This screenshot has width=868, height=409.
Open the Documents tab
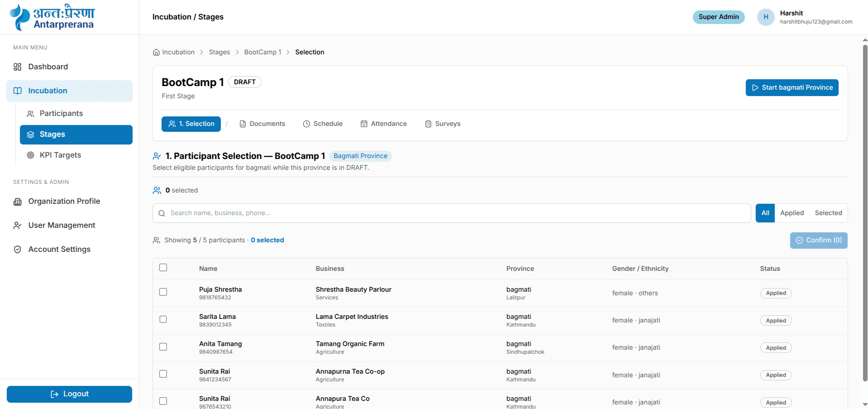point(262,124)
